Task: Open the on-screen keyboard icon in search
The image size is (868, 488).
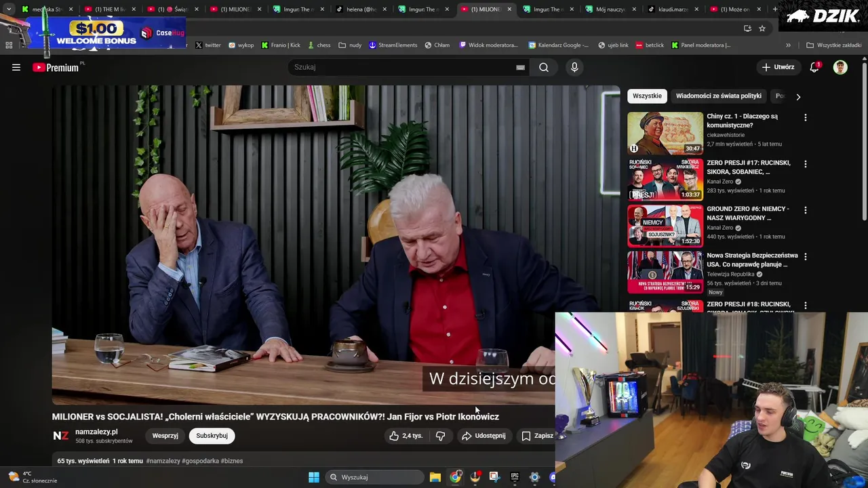Action: click(520, 67)
